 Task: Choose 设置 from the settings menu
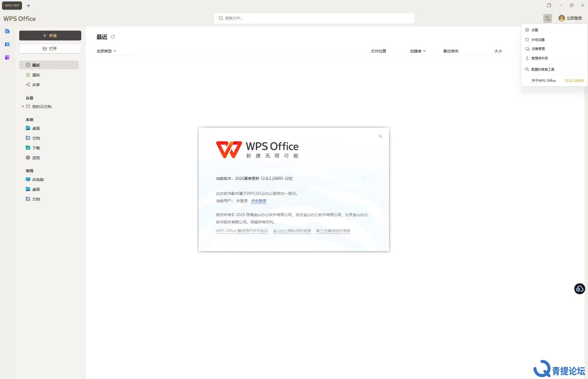[554, 30]
